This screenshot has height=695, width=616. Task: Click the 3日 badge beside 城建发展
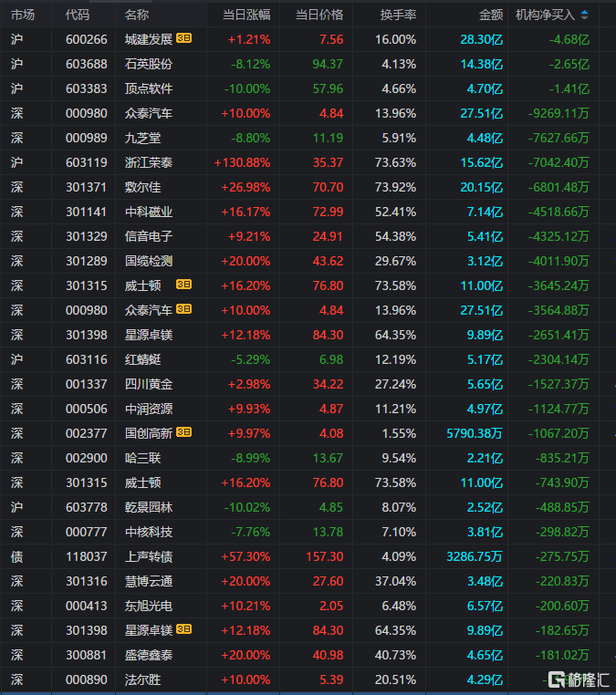coord(183,38)
